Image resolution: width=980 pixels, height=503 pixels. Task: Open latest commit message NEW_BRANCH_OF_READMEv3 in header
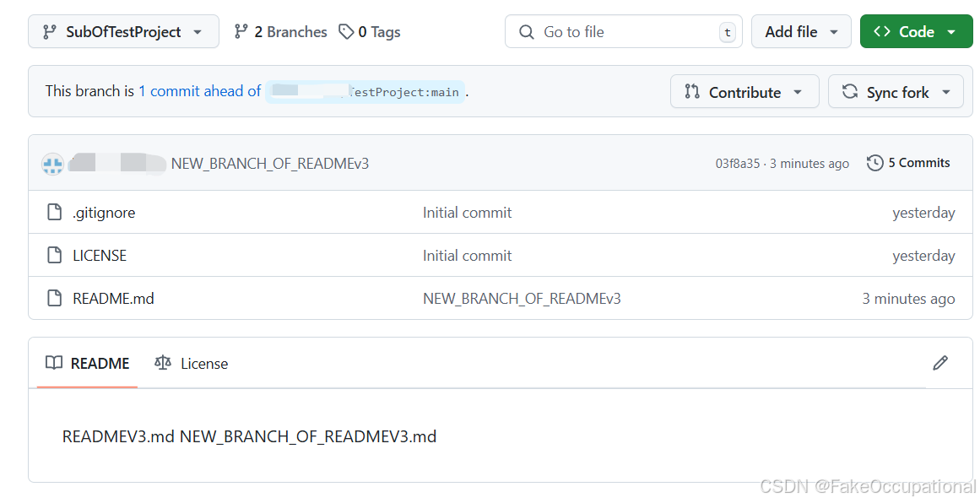270,164
